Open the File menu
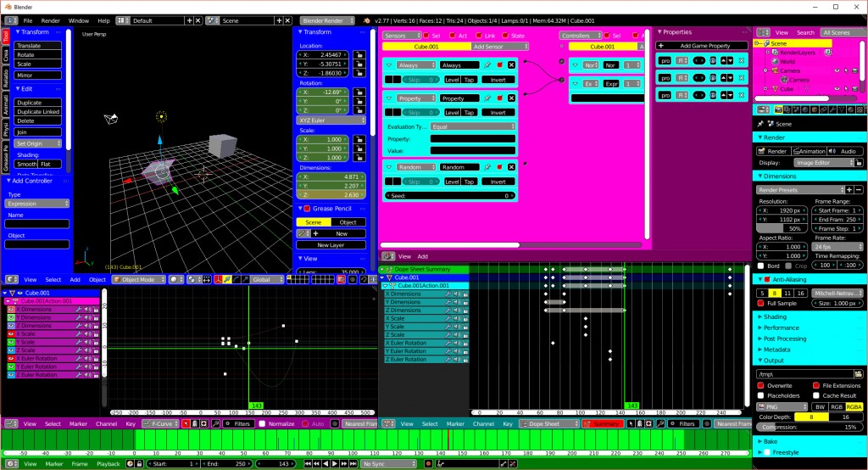This screenshot has width=868, height=470. tap(28, 20)
